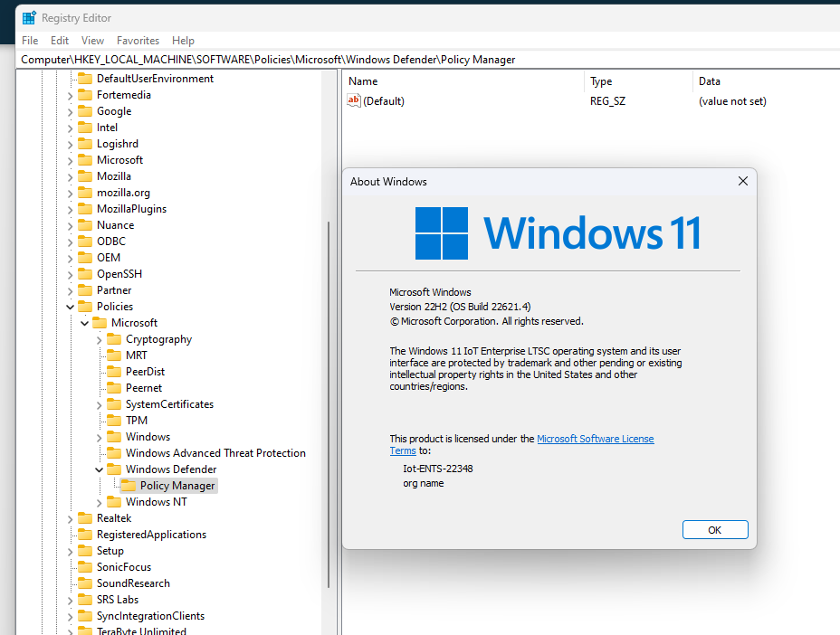Select the SyncIntegrationClients folder icon
The width and height of the screenshot is (840, 635).
(85, 616)
